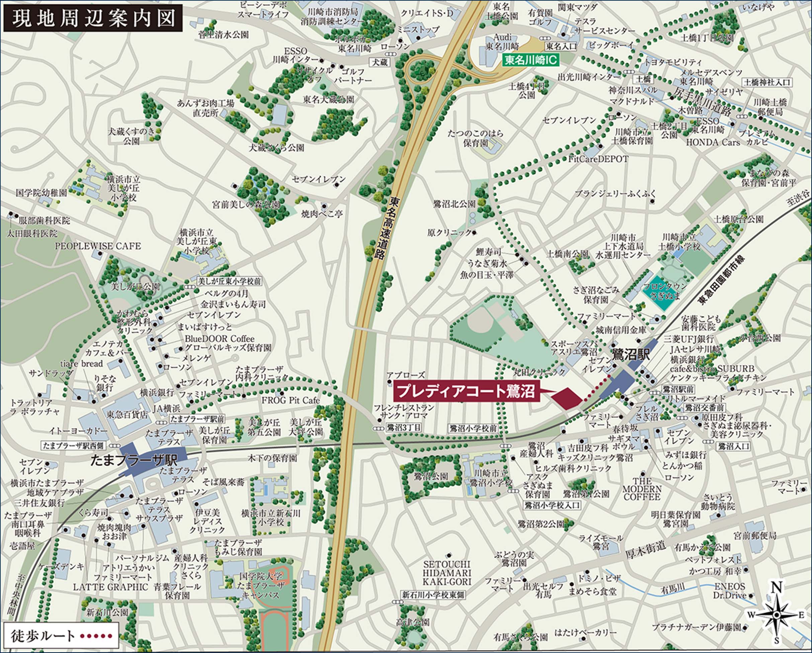The image size is (812, 653).
Task: Click the みずほ銀行 label
Action: click(686, 455)
